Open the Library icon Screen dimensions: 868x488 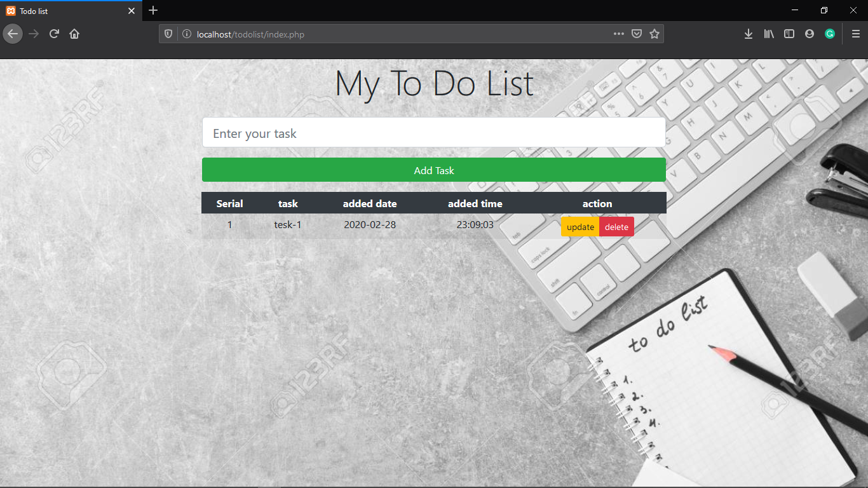[769, 34]
